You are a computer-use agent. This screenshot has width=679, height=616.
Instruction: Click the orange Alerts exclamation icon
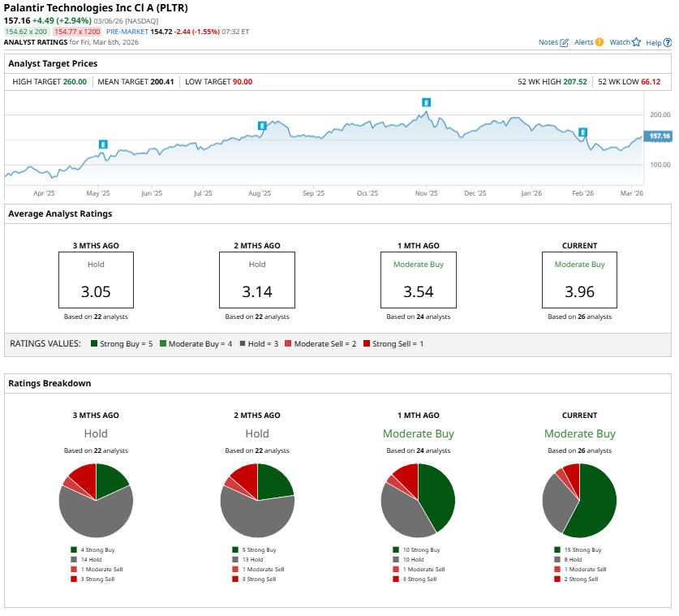click(599, 42)
